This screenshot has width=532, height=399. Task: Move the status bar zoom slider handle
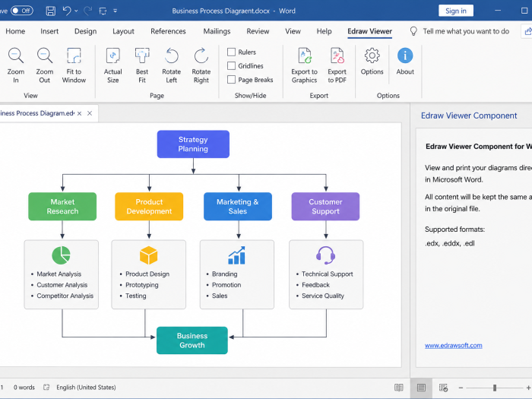[x=495, y=388]
